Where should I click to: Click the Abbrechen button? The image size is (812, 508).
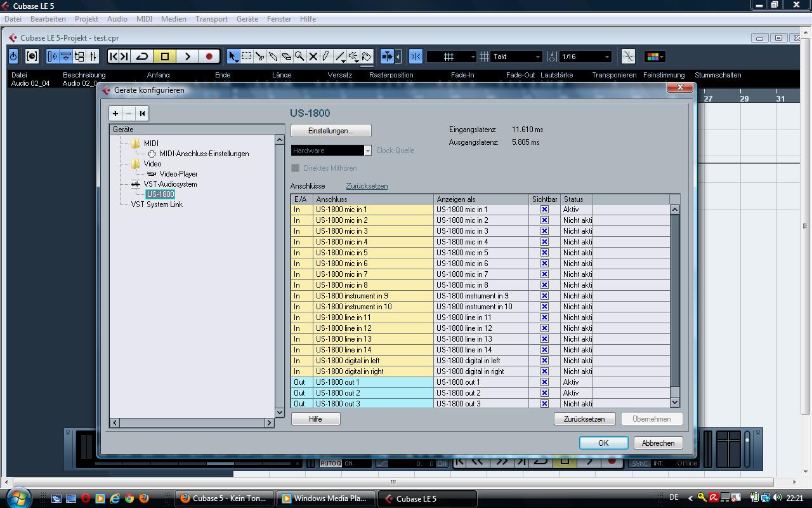pyautogui.click(x=658, y=443)
